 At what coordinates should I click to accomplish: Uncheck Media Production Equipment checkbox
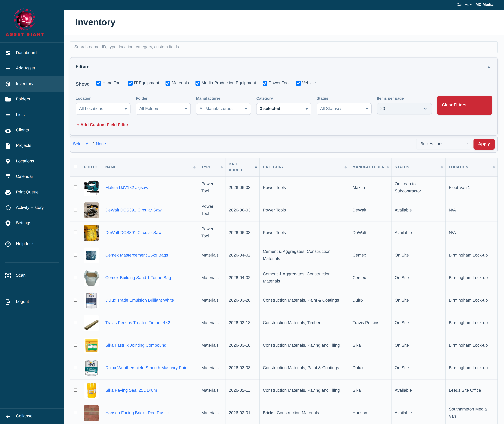click(x=198, y=83)
